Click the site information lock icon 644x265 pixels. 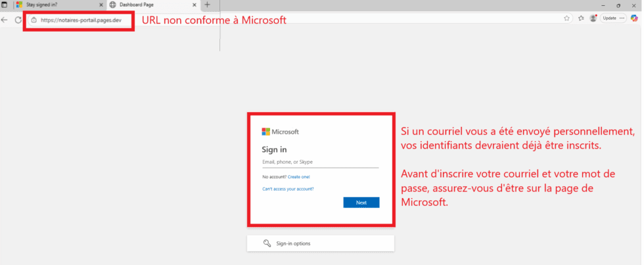[34, 20]
